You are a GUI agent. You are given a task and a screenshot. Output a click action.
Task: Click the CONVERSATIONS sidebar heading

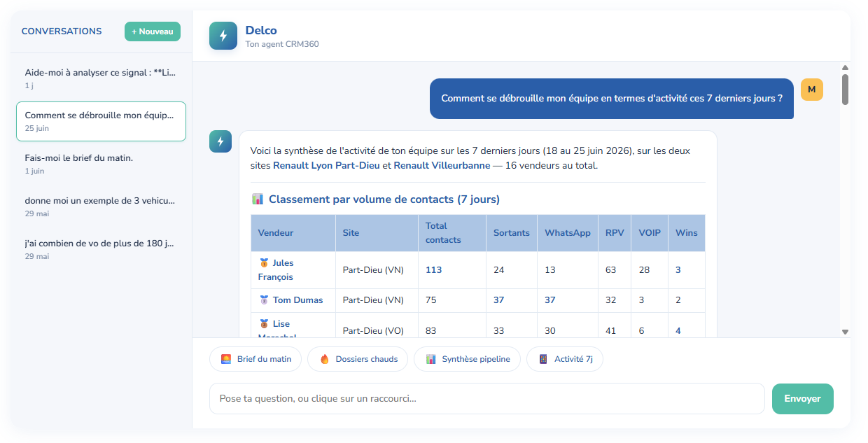62,31
